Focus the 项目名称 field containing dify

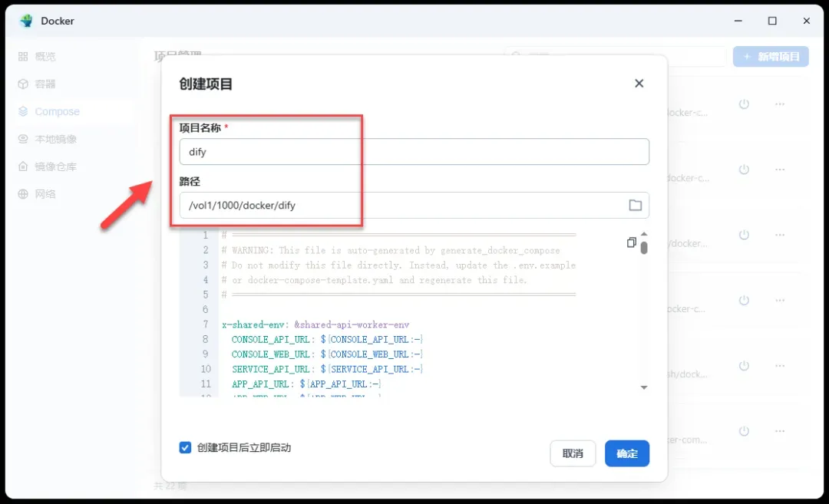414,152
